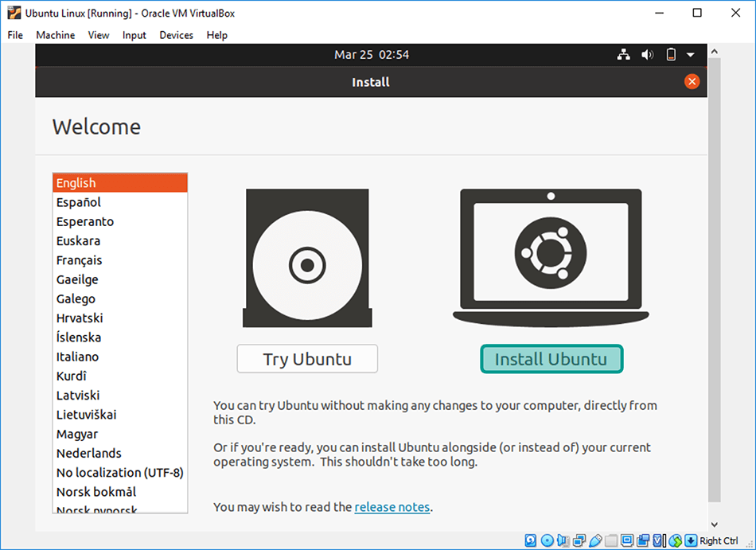The width and height of the screenshot is (756, 550).
Task: Select English in the language list
Action: click(x=120, y=183)
